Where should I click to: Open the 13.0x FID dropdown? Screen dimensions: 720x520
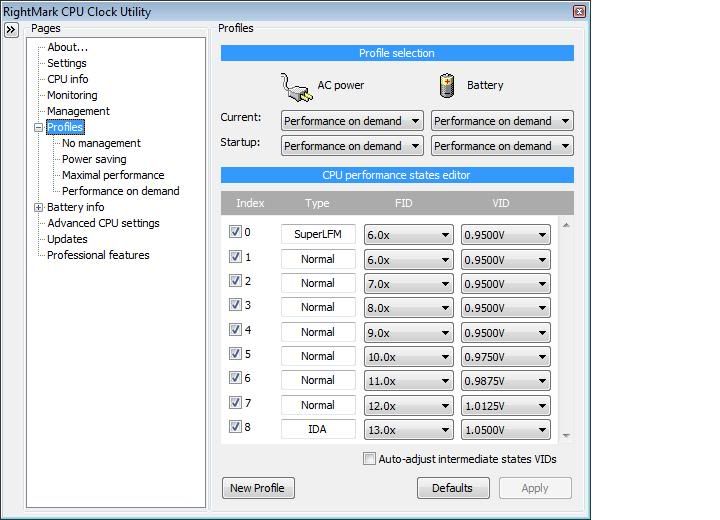pyautogui.click(x=408, y=430)
